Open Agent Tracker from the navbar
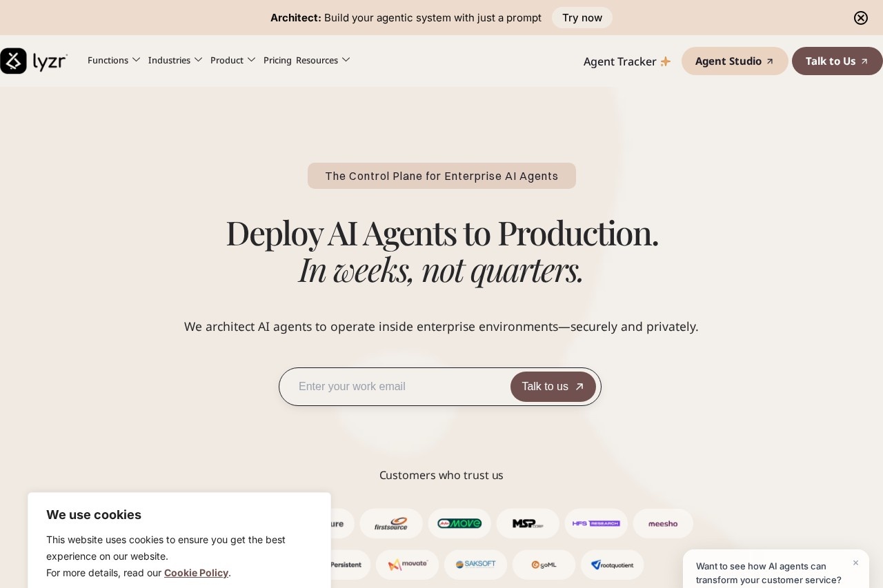The image size is (883, 588). pyautogui.click(x=619, y=61)
